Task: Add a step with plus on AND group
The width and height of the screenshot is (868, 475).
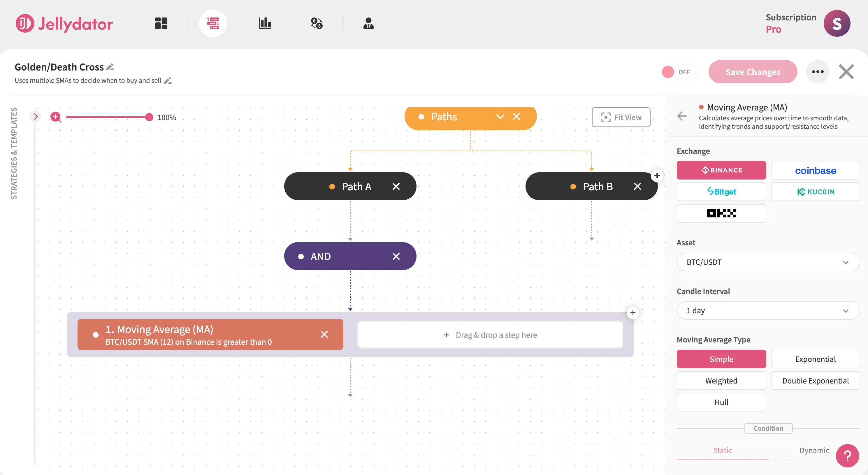Action: 633,313
